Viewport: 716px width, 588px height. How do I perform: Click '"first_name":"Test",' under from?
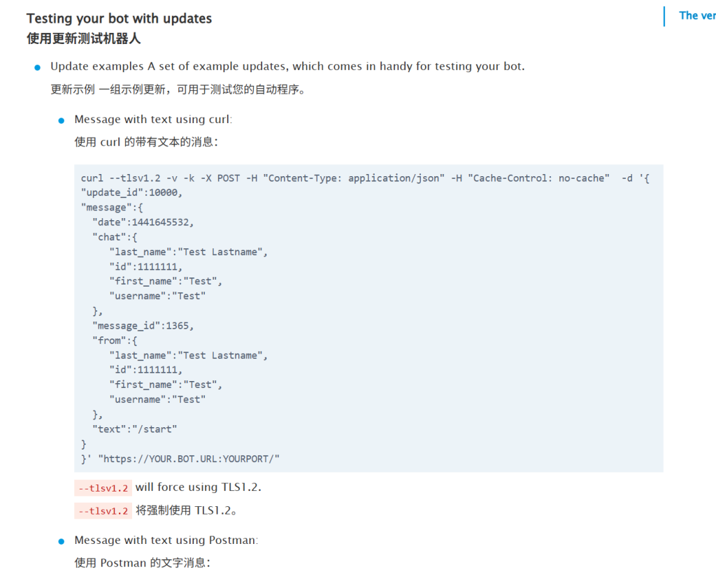tap(166, 385)
